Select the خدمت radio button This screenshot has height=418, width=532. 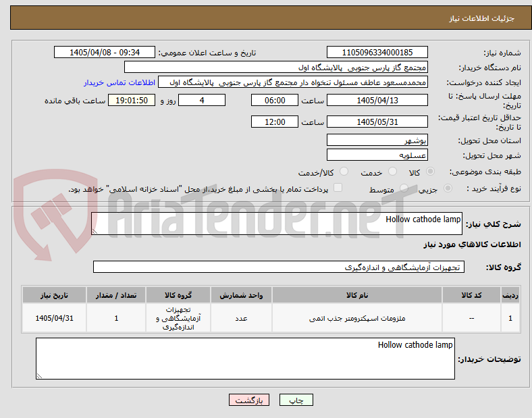[x=392, y=172]
